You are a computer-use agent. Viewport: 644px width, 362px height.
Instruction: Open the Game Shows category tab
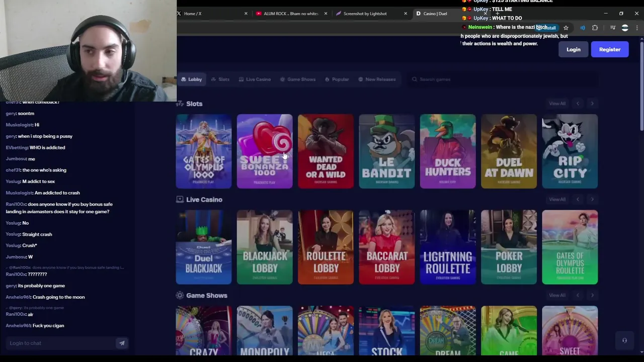pyautogui.click(x=298, y=79)
